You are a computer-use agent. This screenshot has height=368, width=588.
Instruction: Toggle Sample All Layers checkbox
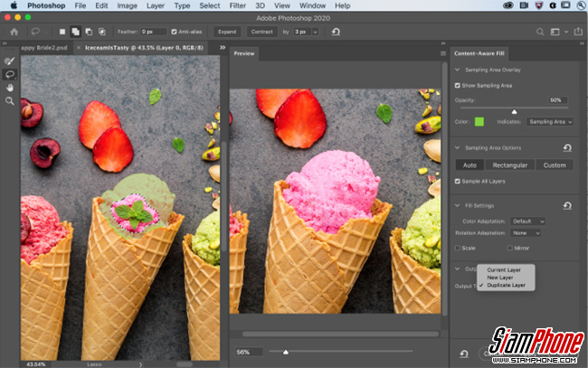457,182
